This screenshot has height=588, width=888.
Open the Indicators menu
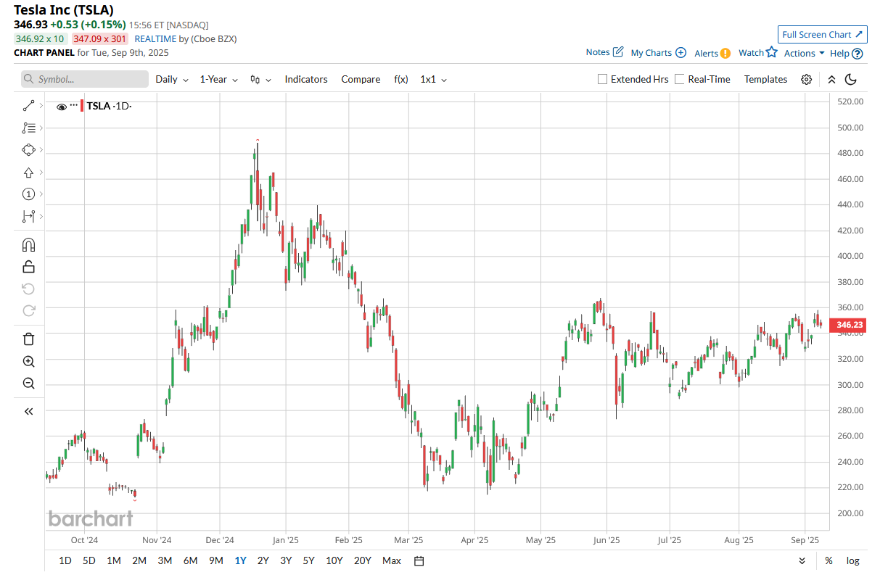point(306,79)
